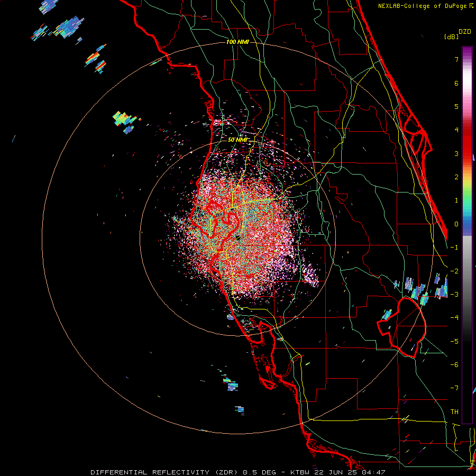Click the TH threshold label on color scale
The width and height of the screenshot is (476, 476).
(454, 412)
